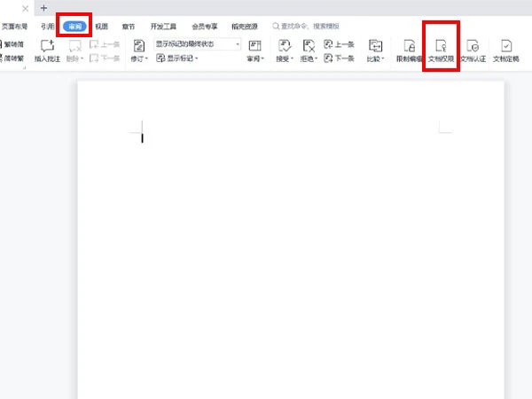Expand the 接受 dropdown arrow

coord(292,59)
